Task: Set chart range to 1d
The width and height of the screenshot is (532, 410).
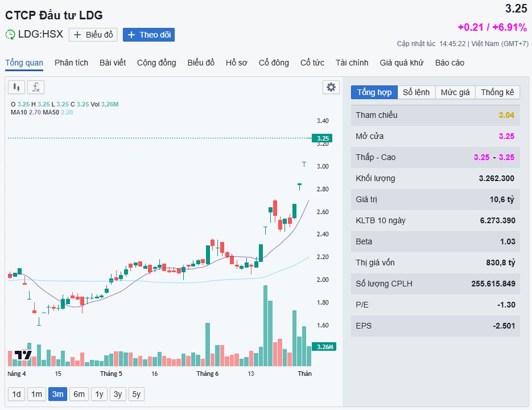Action: [x=17, y=394]
